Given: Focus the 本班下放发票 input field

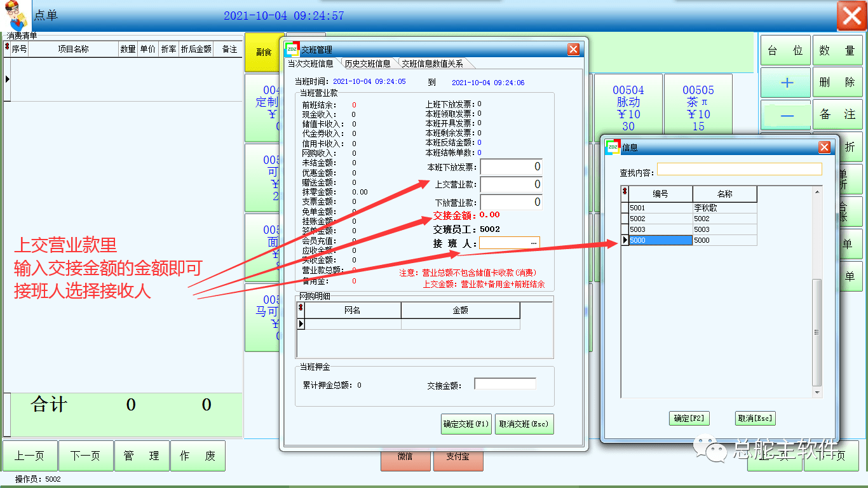Looking at the screenshot, I should pos(512,166).
